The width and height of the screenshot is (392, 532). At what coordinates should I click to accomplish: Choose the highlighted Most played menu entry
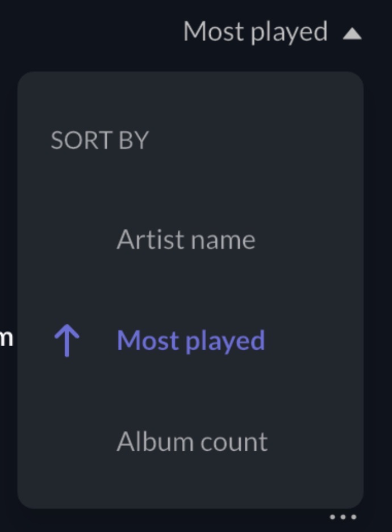(191, 340)
